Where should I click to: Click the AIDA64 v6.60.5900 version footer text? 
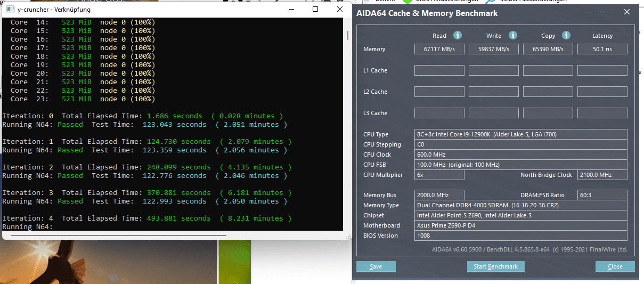tap(529, 249)
